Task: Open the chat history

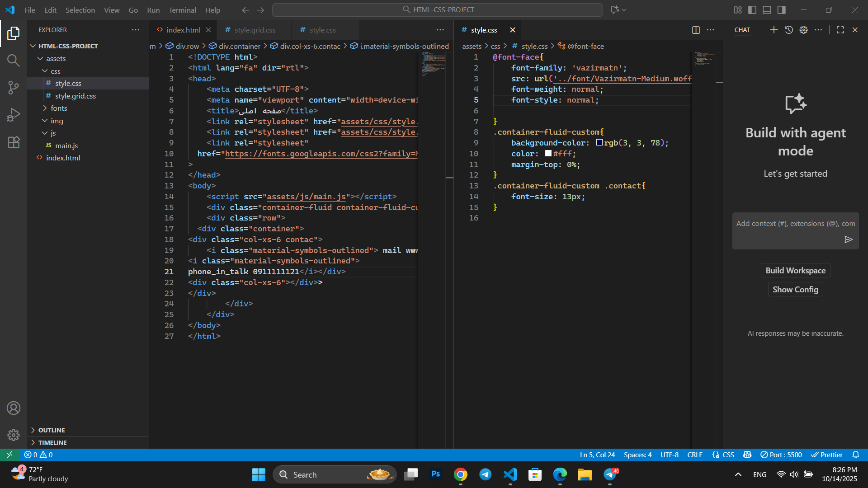Action: pos(789,29)
